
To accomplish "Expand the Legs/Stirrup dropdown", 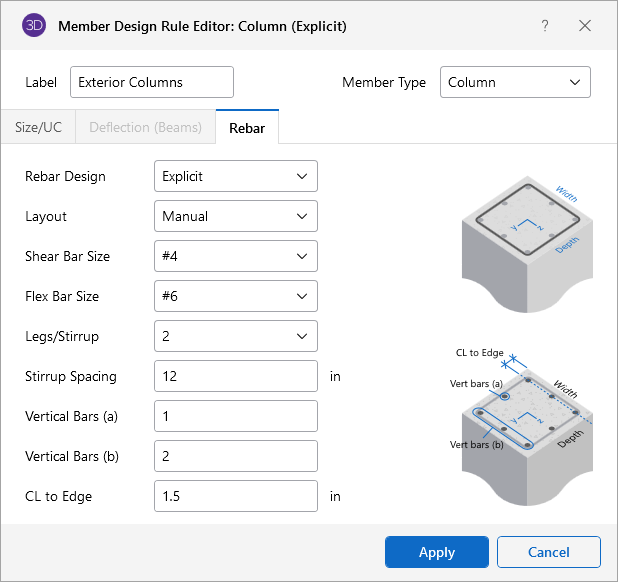I will [x=236, y=336].
